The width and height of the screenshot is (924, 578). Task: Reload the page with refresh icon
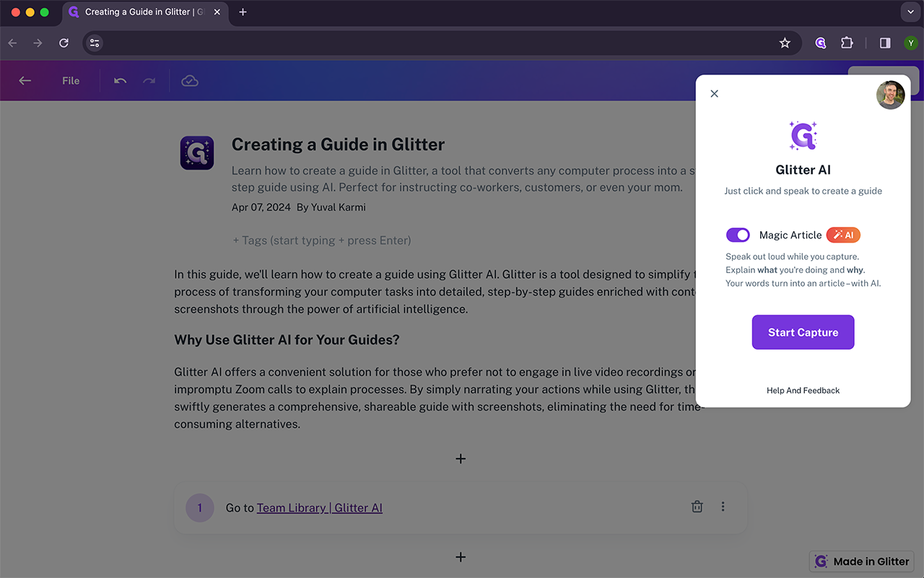pos(64,43)
